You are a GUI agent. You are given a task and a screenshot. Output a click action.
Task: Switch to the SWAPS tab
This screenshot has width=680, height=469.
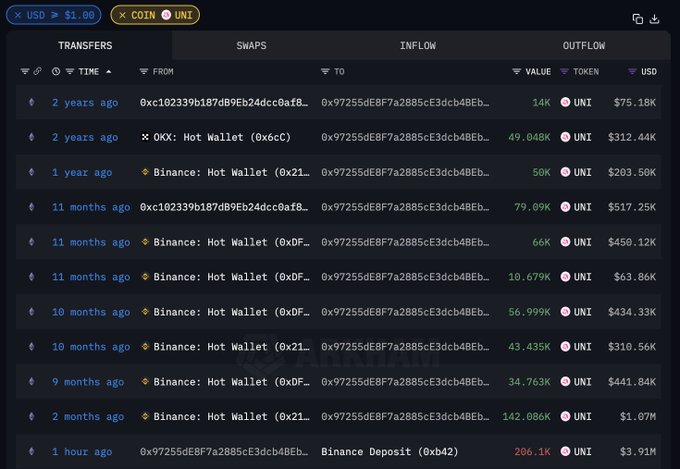tap(252, 46)
